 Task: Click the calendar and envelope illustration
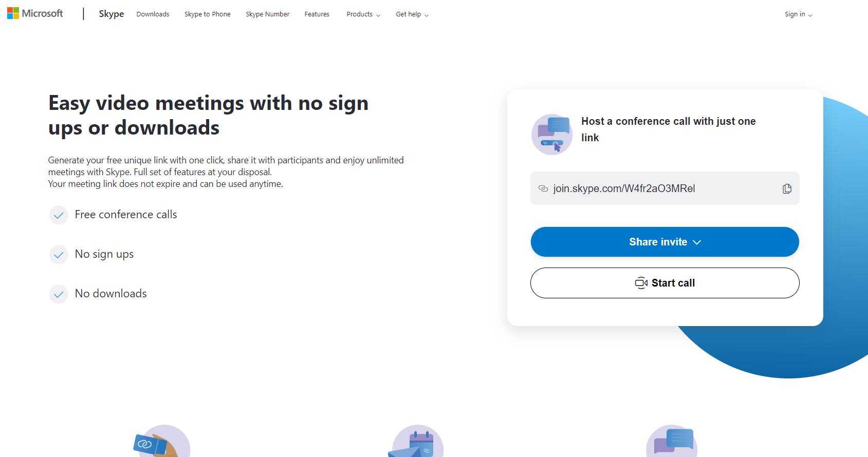coord(415,441)
